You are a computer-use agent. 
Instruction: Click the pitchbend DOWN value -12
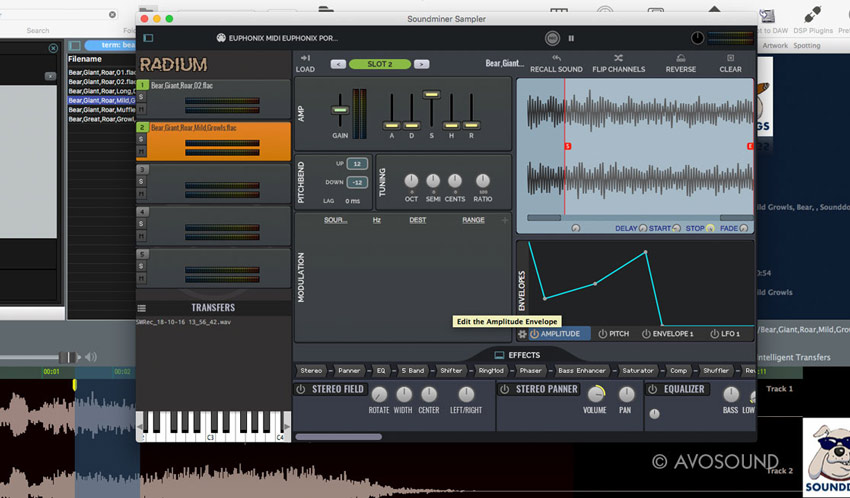(357, 183)
